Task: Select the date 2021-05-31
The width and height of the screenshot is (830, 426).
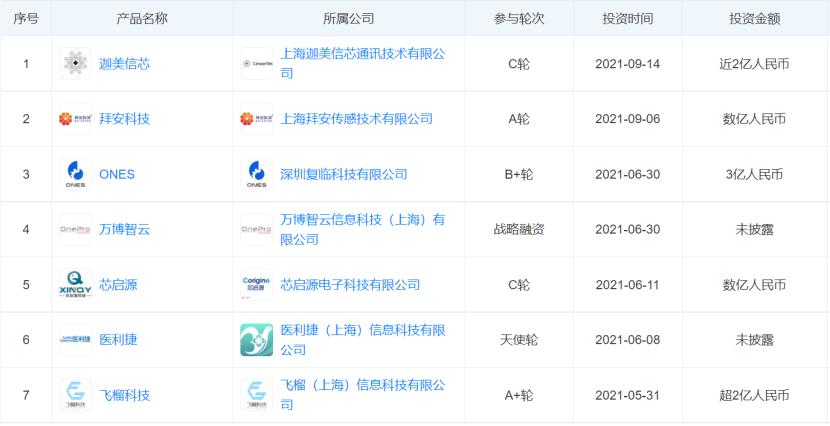Action: [628, 395]
